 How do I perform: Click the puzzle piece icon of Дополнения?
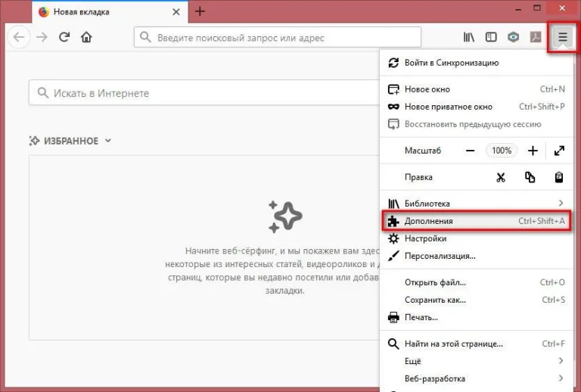pyautogui.click(x=393, y=221)
